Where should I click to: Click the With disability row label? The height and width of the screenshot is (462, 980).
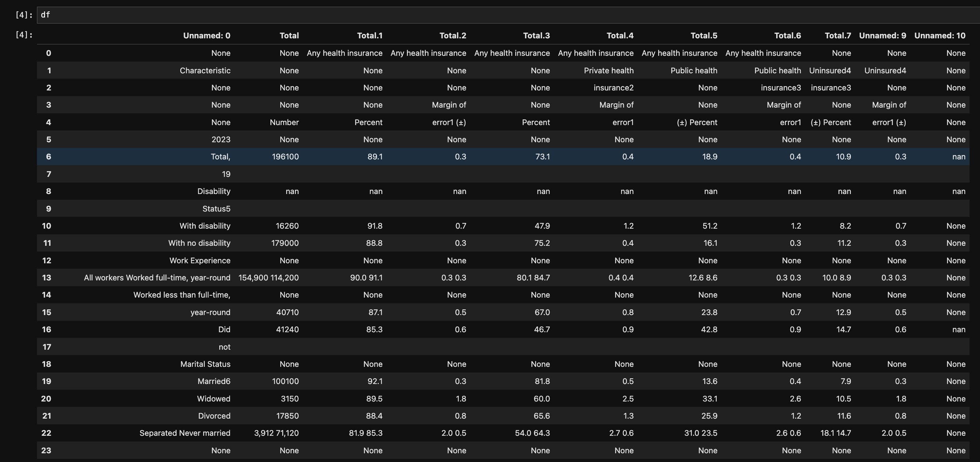tap(205, 226)
